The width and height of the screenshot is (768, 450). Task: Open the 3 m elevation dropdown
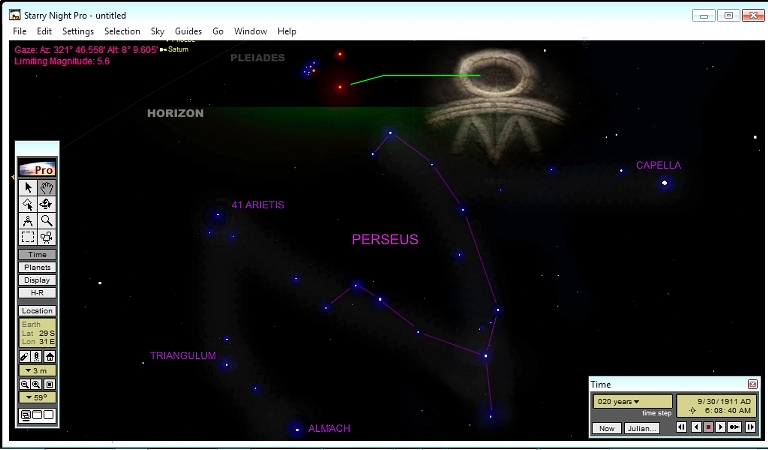pos(37,371)
